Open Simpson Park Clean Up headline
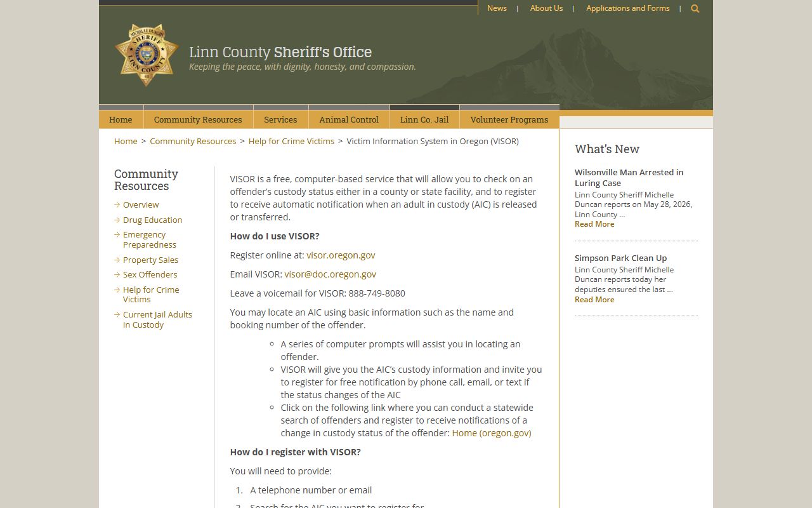 coord(620,258)
